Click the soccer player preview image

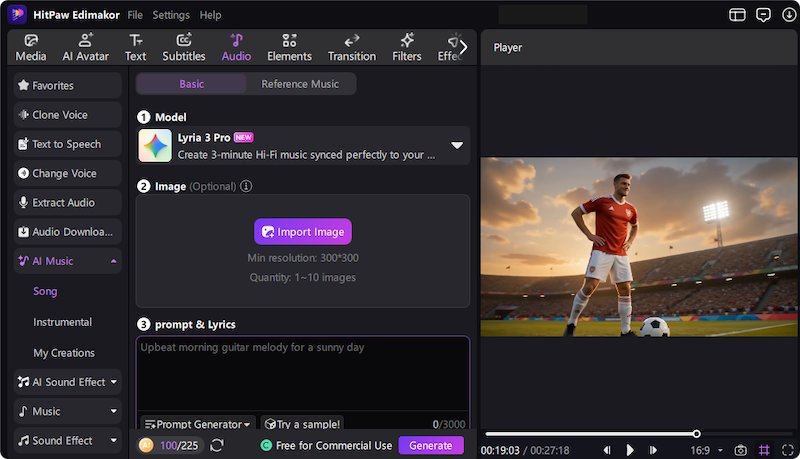639,247
